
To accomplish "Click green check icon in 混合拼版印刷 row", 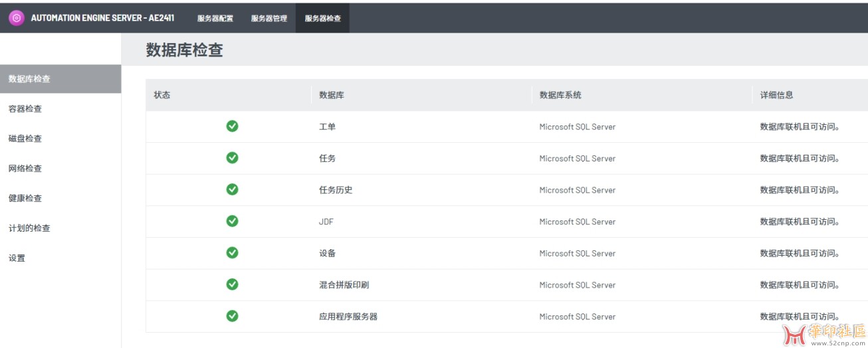I will 232,284.
